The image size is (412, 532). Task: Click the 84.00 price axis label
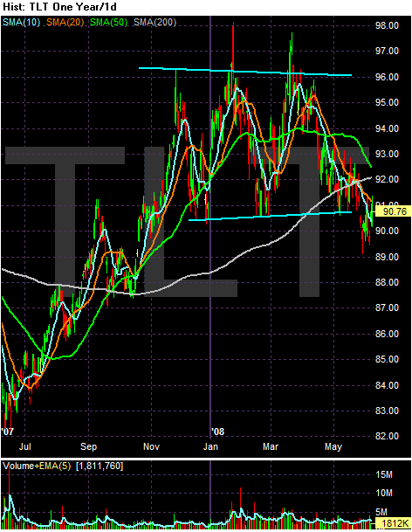387,384
